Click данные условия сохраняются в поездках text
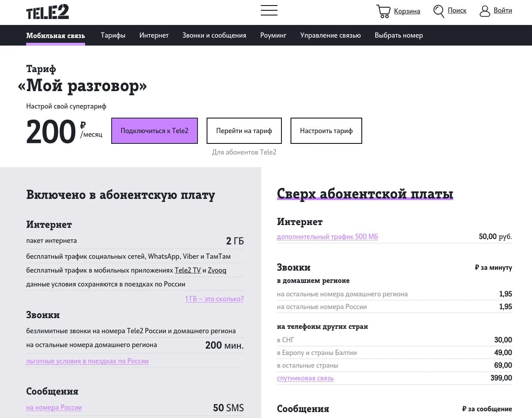532x418 pixels. 106,284
